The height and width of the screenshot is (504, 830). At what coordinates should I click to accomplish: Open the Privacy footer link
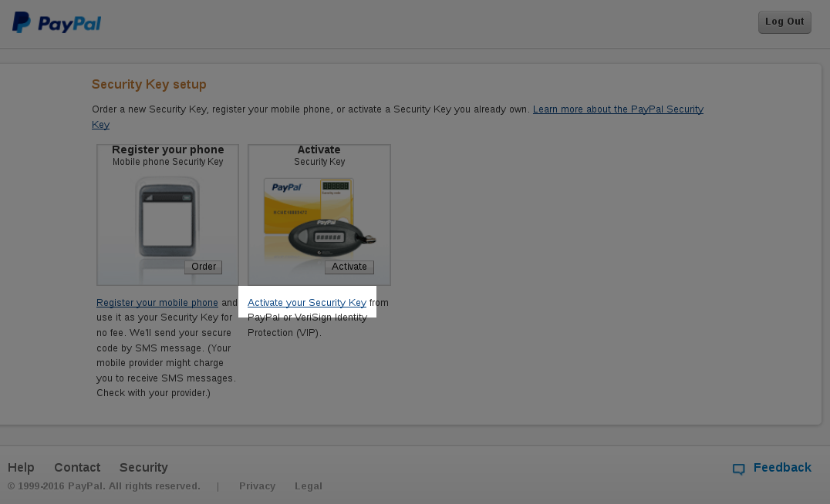pyautogui.click(x=258, y=486)
